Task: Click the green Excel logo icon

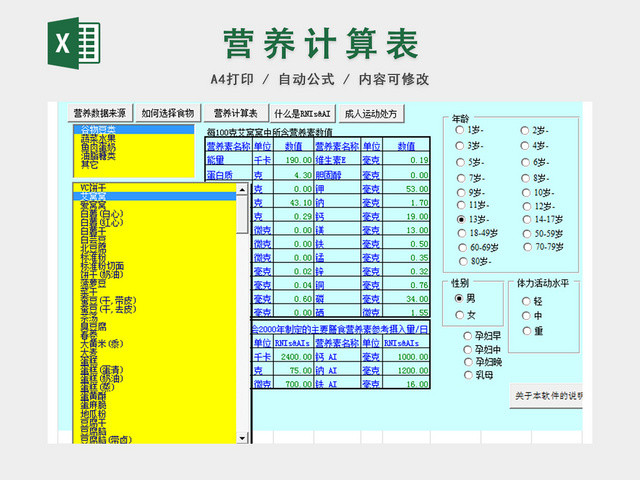Action: 74,43
